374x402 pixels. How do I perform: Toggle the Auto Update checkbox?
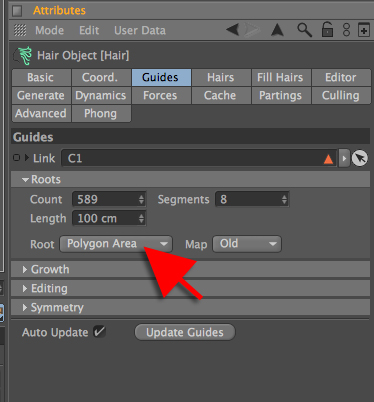[x=99, y=332]
